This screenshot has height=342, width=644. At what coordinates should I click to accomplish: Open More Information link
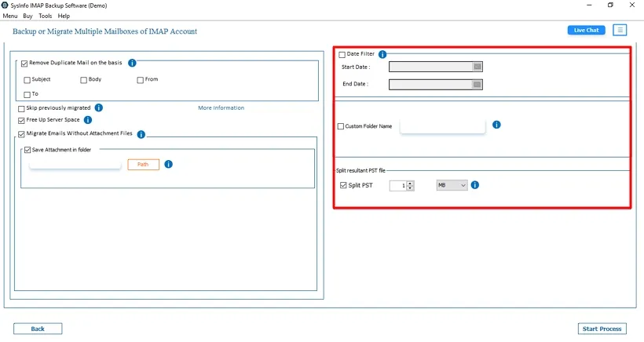click(x=221, y=107)
